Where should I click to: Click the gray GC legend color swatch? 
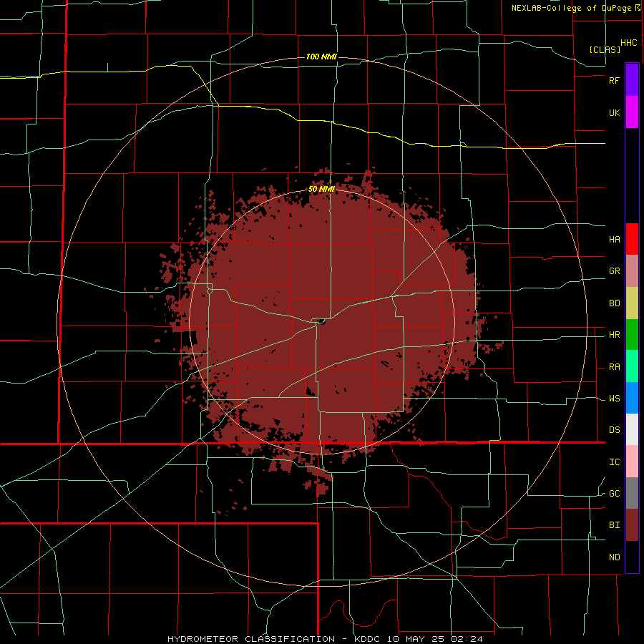coord(632,493)
